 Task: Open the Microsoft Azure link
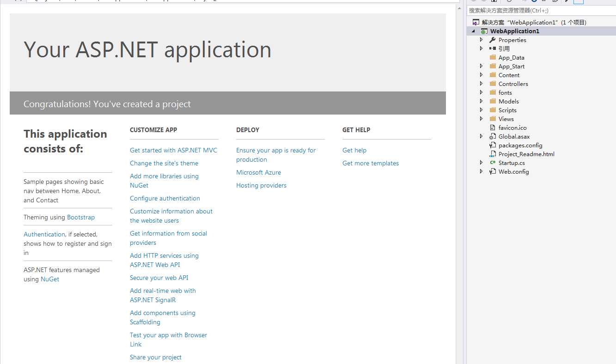pos(258,172)
